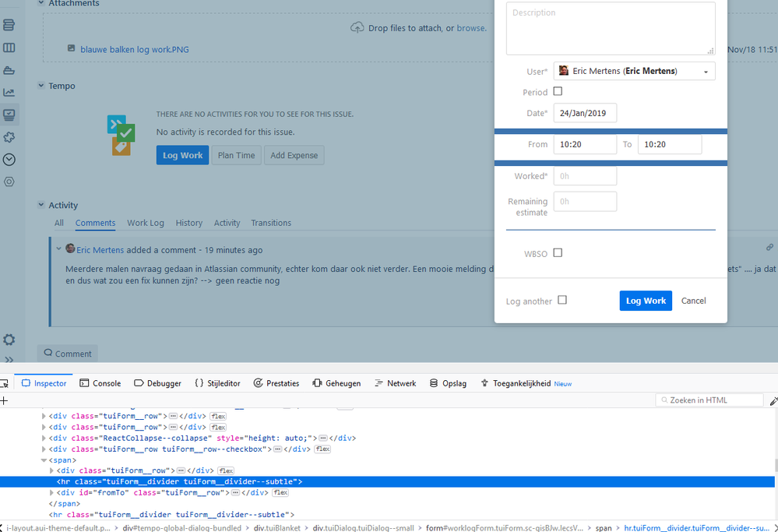Switch to the Work Log activity tab
The height and width of the screenshot is (532, 778).
coord(145,223)
